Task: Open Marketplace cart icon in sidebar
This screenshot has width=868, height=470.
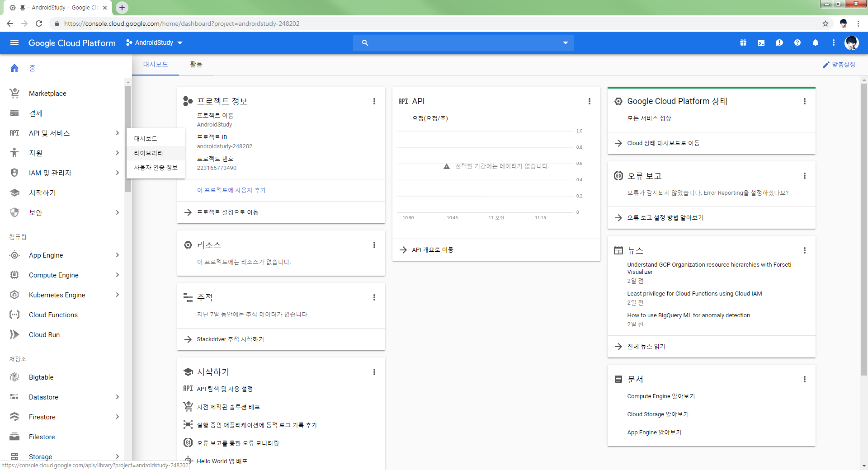Action: (14, 93)
